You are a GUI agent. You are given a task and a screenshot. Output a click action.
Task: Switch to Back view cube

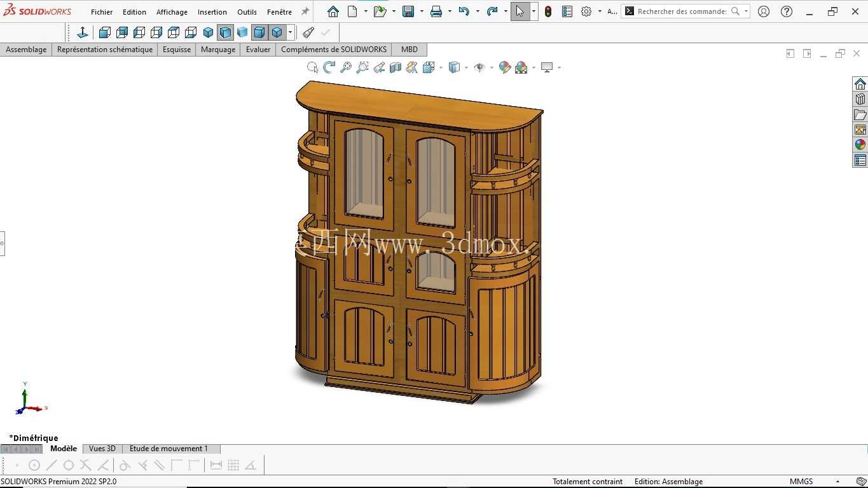pos(122,32)
